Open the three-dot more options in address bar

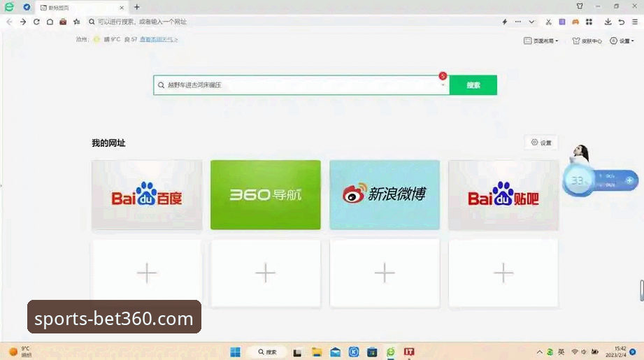[x=518, y=22]
